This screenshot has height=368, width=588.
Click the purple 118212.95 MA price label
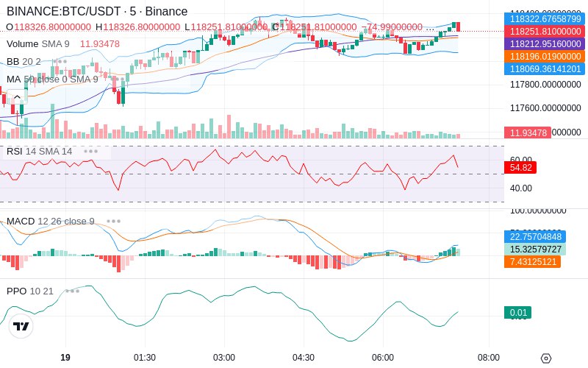[x=545, y=44]
